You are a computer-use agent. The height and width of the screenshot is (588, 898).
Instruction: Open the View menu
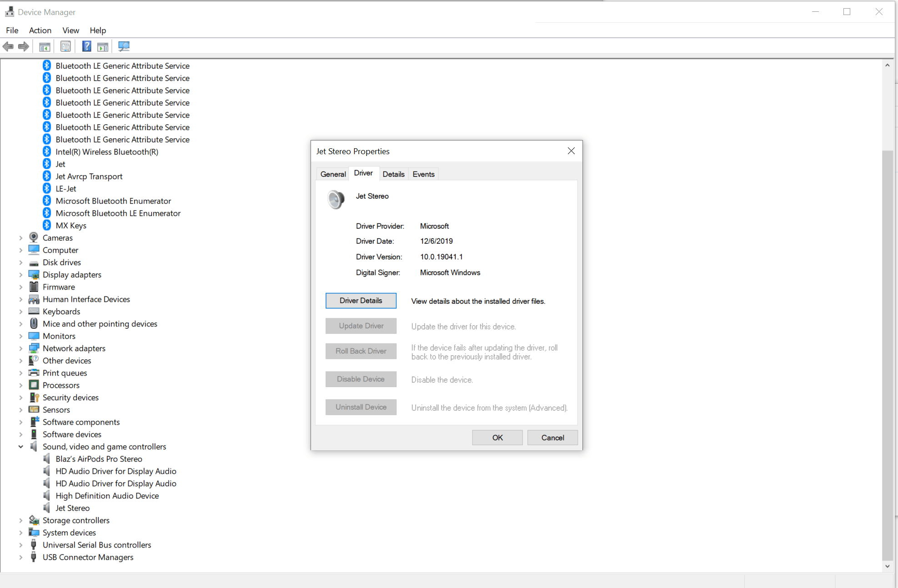pos(70,30)
